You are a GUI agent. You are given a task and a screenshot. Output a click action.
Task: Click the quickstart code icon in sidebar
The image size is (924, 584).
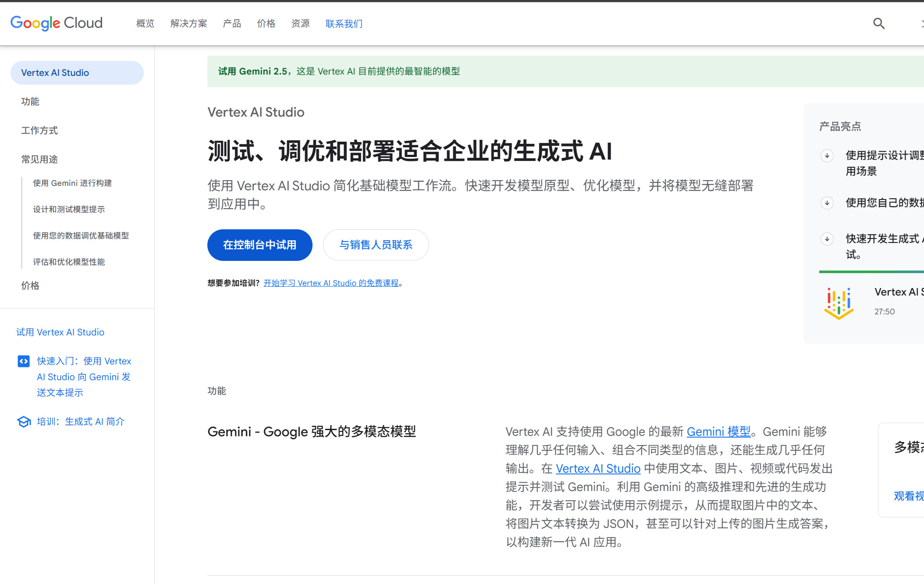[24, 361]
